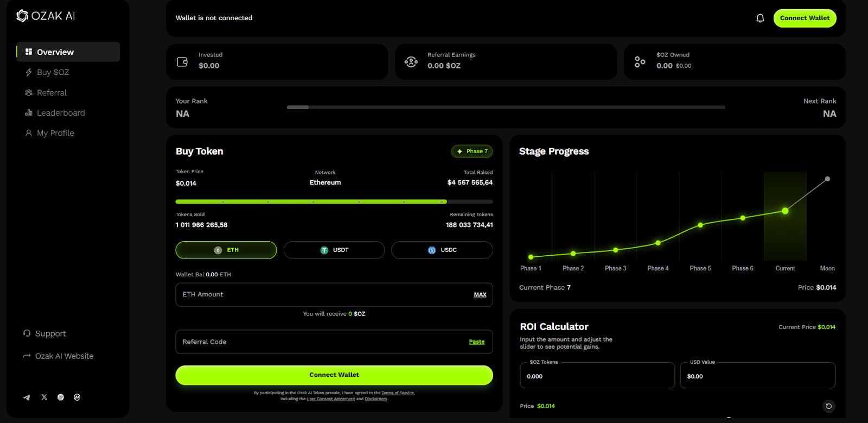The image size is (868, 423).
Task: Click Paste in the Referral Code field
Action: click(x=476, y=342)
